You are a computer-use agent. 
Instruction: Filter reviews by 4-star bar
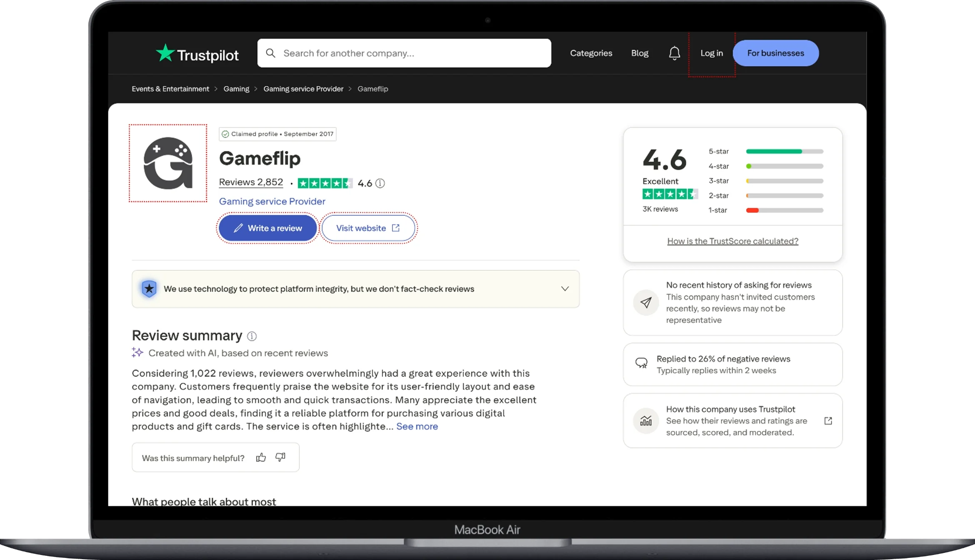coord(766,166)
